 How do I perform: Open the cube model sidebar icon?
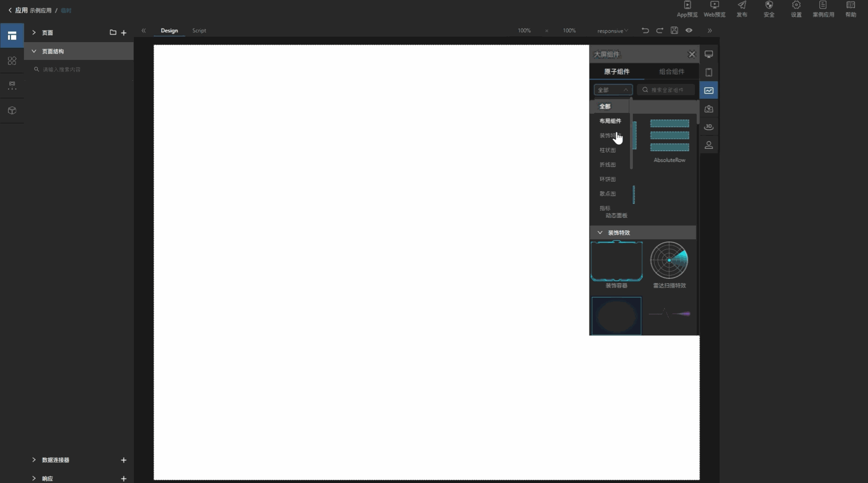point(12,110)
